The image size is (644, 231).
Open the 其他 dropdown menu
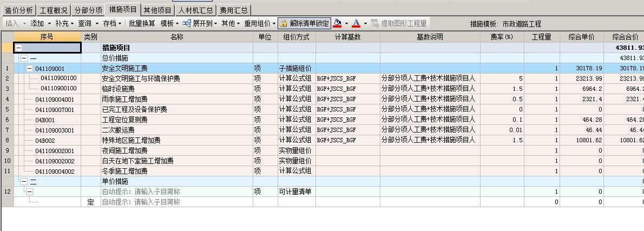pos(231,23)
